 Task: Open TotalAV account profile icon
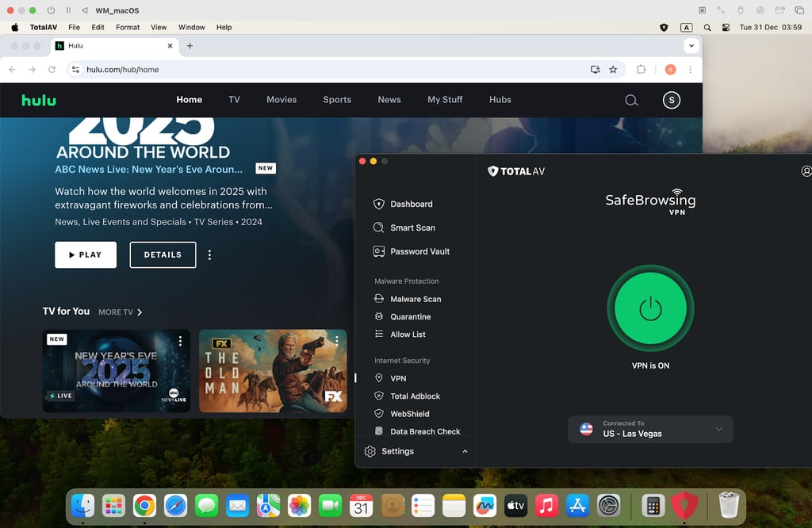[x=806, y=171]
